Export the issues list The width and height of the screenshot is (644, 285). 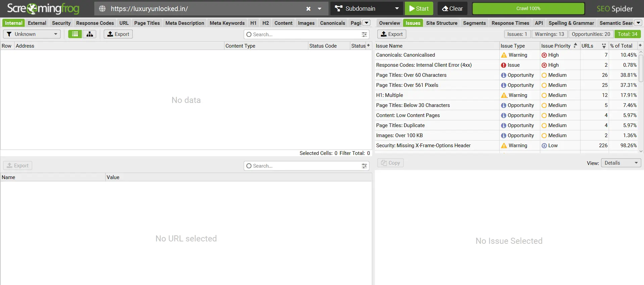click(x=392, y=34)
